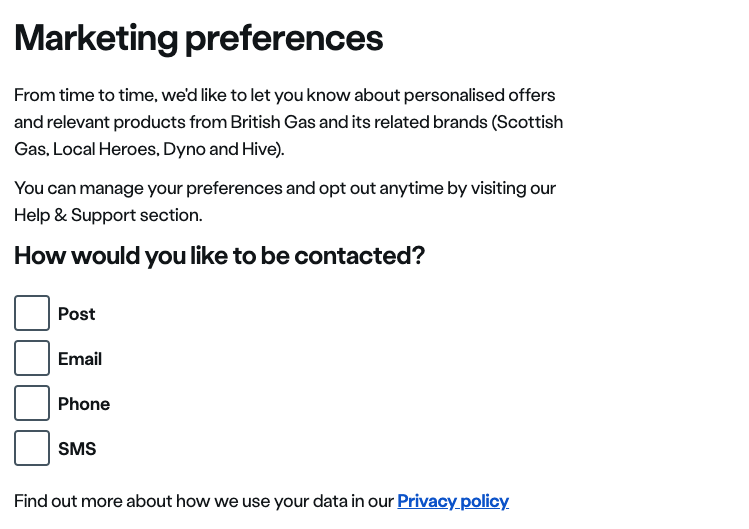749x529 pixels.
Task: Click the "From time to time" paragraph
Action: point(284,96)
